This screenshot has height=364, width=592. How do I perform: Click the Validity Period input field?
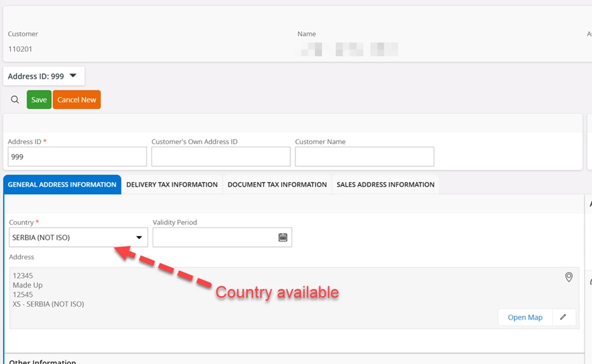222,237
